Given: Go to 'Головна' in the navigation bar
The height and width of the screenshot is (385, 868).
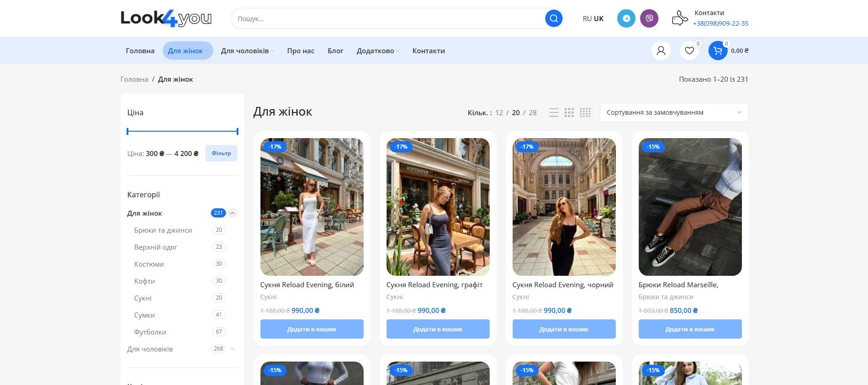Looking at the screenshot, I should click(140, 50).
